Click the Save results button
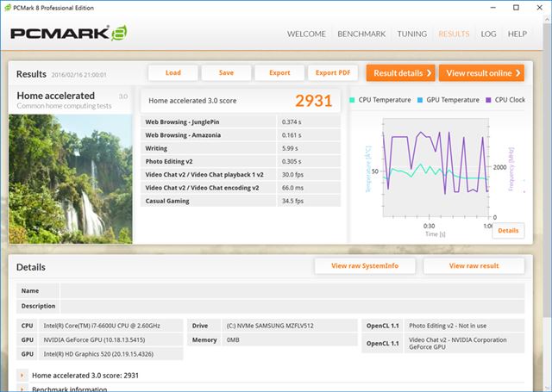This screenshot has width=552, height=392. 226,72
